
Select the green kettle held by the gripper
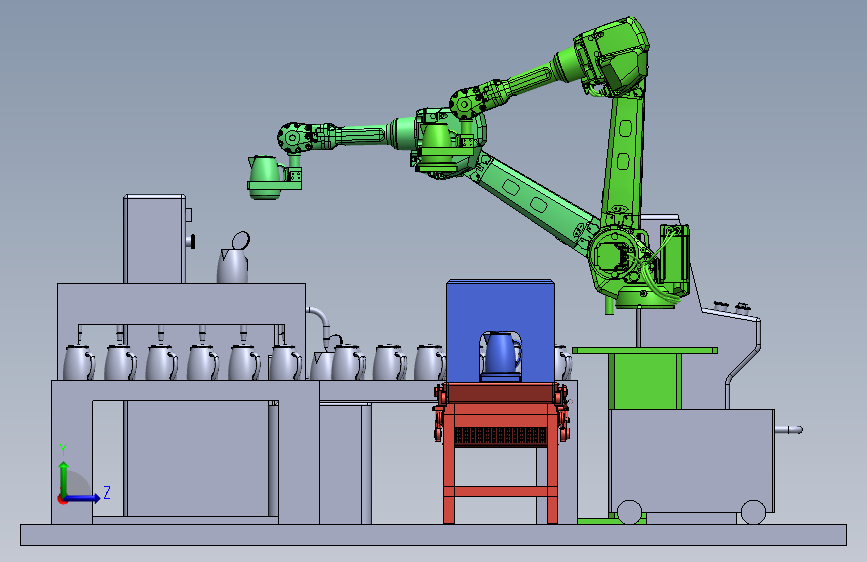point(266,177)
